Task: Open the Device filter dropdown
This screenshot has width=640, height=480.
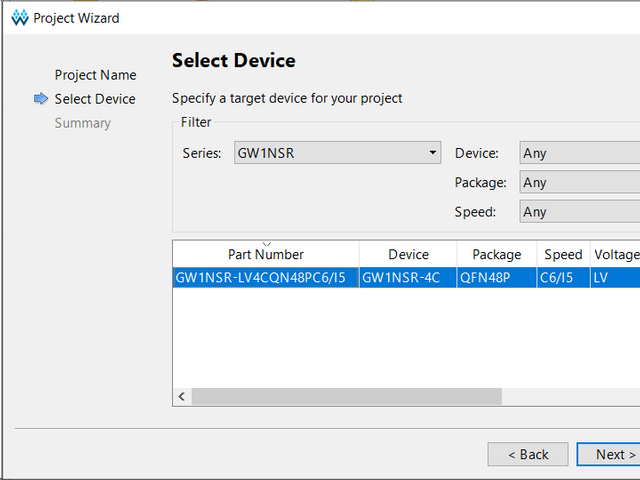Action: click(x=580, y=153)
